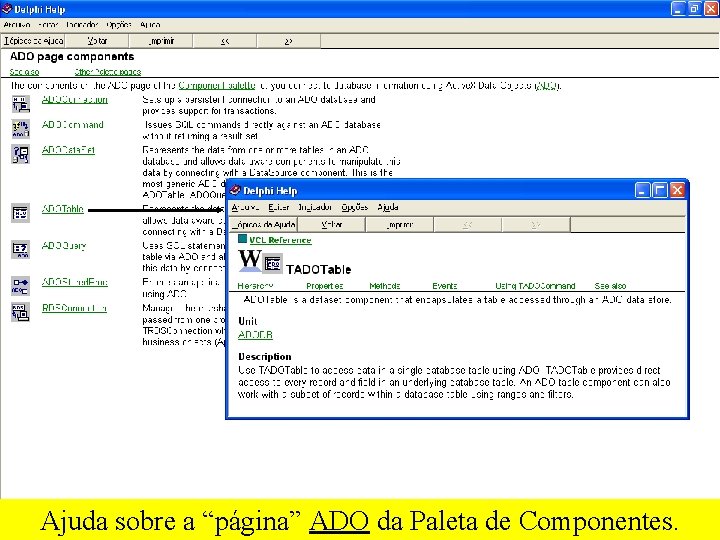Open the ADODB unit link

pos(255,335)
